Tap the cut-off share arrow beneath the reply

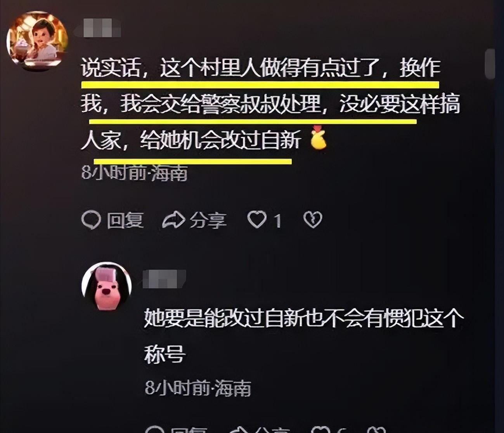point(239,430)
